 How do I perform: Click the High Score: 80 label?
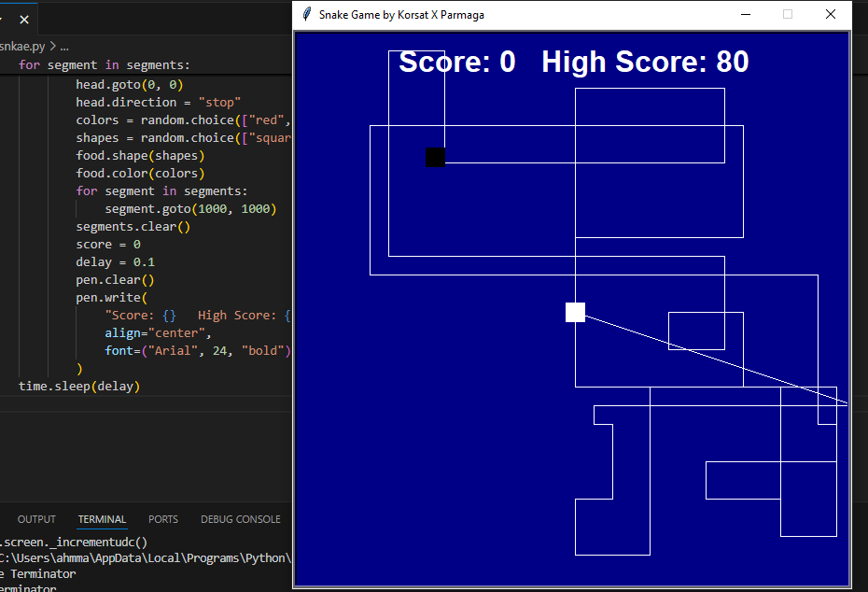coord(645,62)
